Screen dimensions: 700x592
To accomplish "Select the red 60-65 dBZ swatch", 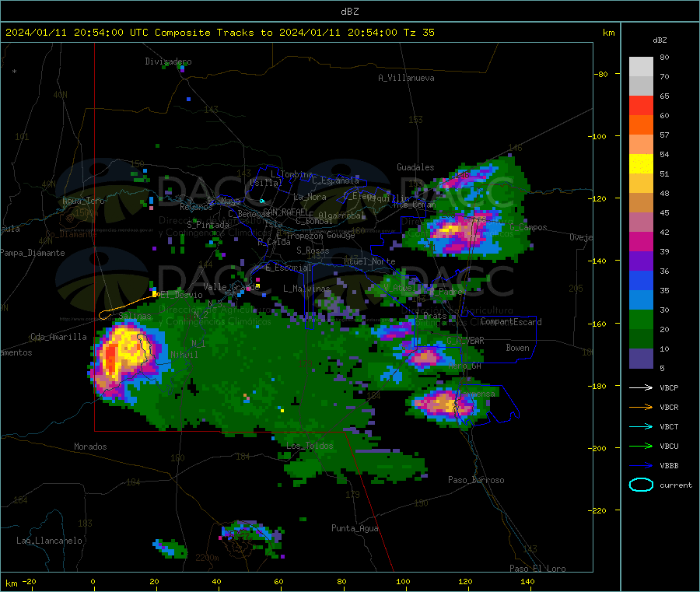I will pyautogui.click(x=641, y=105).
